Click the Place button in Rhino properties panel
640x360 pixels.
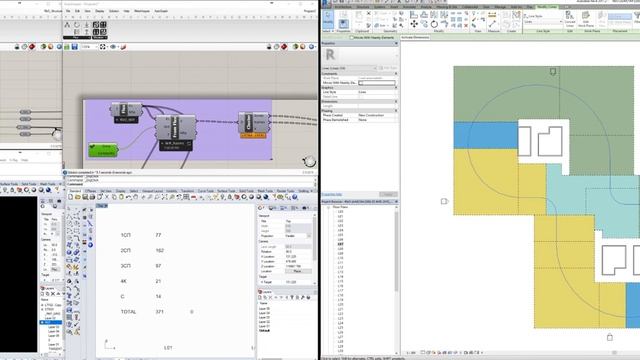pyautogui.click(x=297, y=271)
